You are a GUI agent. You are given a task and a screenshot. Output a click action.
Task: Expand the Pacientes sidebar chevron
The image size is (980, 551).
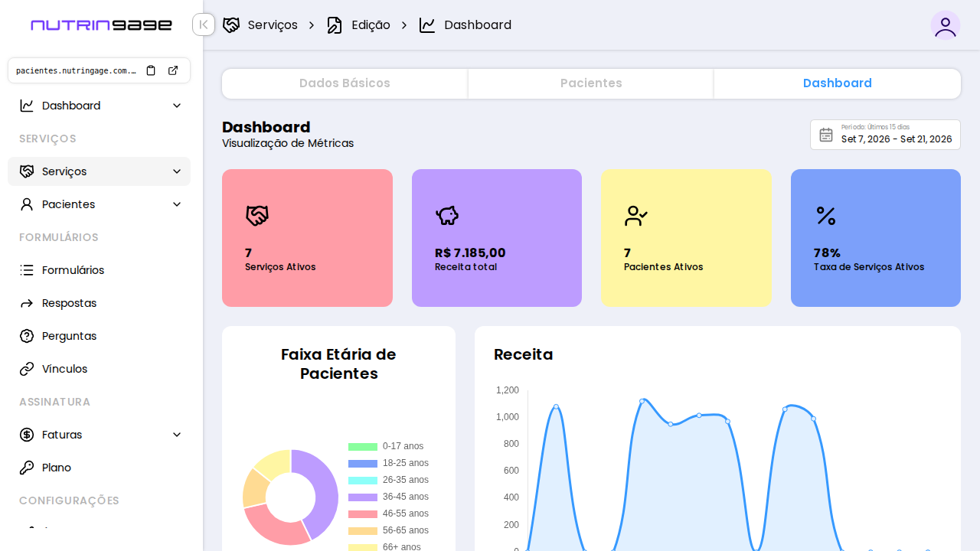pyautogui.click(x=177, y=204)
